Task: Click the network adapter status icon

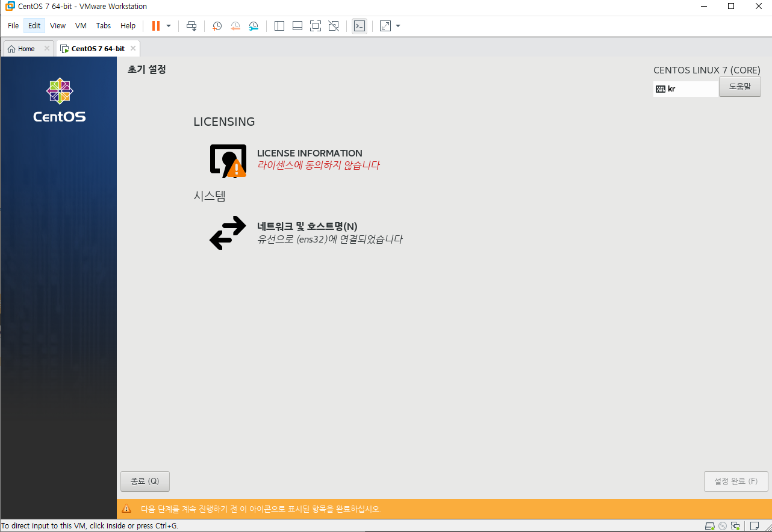Action: (735, 526)
